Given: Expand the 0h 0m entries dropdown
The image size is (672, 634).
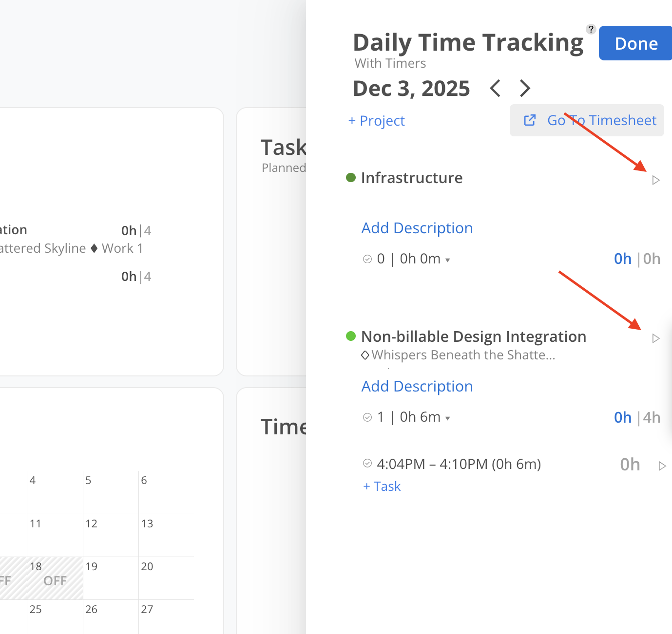Looking at the screenshot, I should (447, 260).
